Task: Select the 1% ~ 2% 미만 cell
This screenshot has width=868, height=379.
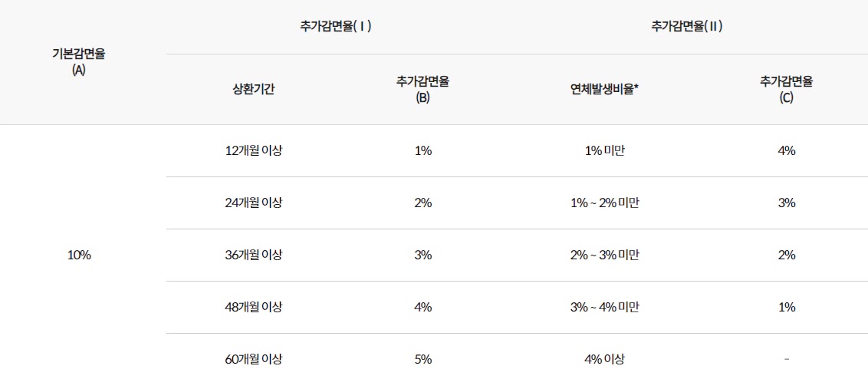Action: pyautogui.click(x=604, y=203)
